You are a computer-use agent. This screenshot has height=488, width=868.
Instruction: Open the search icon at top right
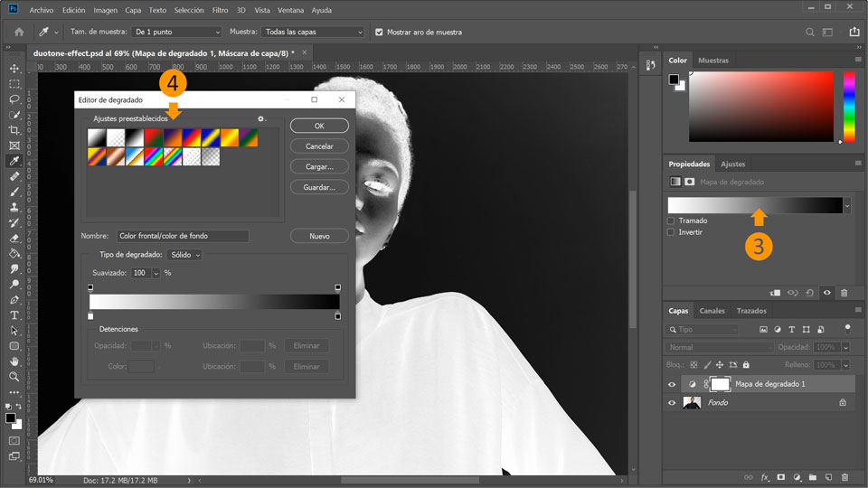pyautogui.click(x=809, y=33)
